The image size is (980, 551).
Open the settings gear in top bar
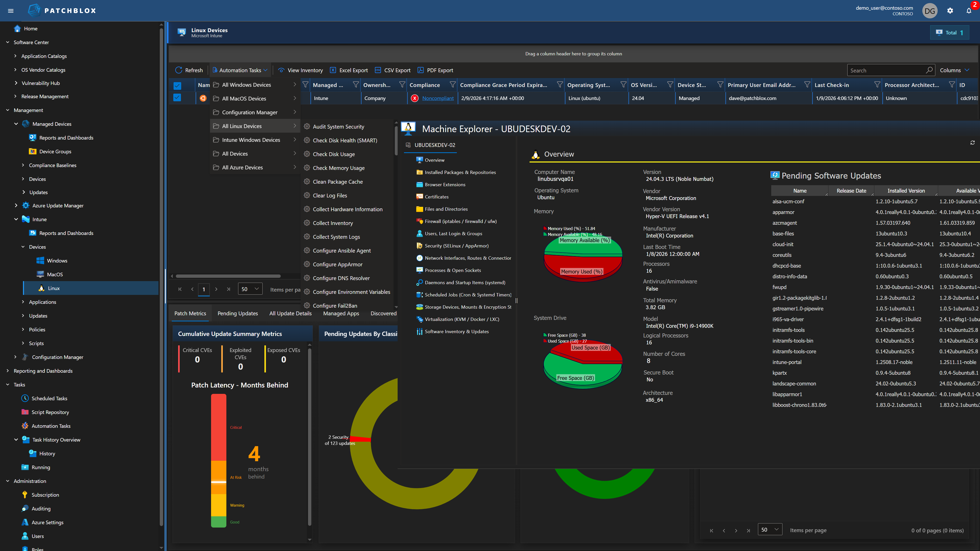(950, 10)
